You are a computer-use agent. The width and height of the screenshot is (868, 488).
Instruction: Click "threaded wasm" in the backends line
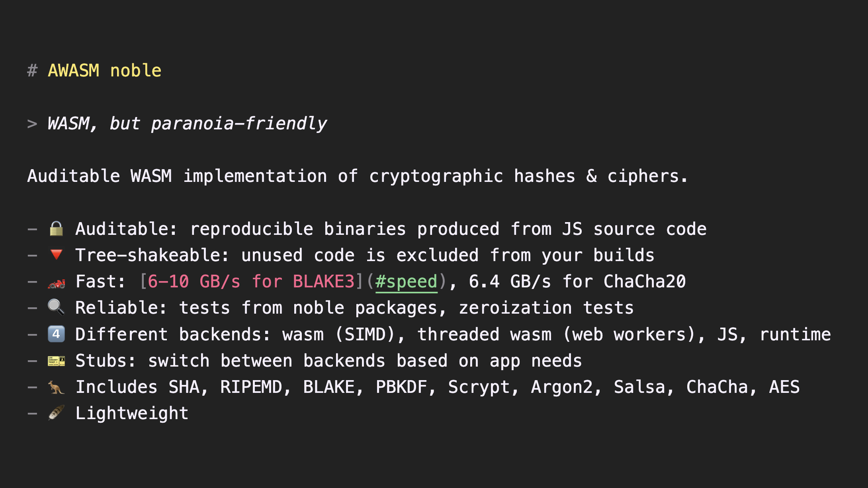(484, 334)
